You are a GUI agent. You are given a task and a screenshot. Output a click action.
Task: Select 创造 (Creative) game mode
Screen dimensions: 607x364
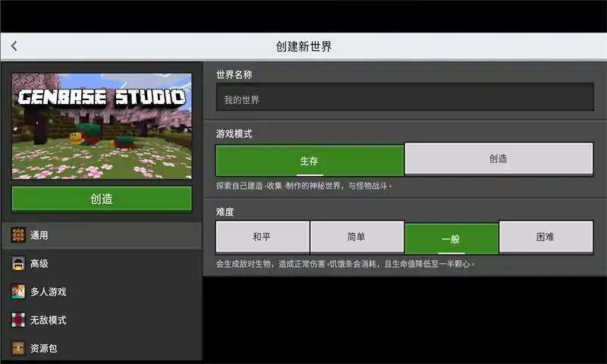click(x=498, y=159)
